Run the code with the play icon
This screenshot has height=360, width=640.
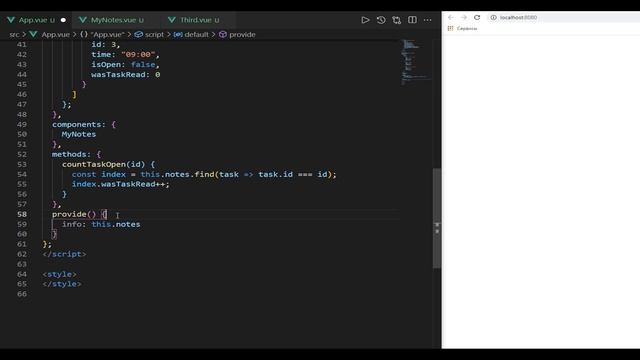click(365, 20)
